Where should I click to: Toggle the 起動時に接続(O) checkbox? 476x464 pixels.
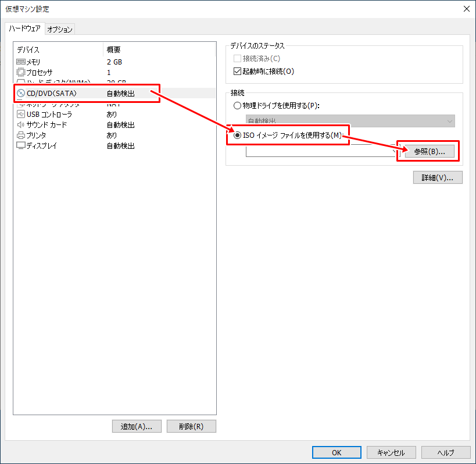(237, 72)
